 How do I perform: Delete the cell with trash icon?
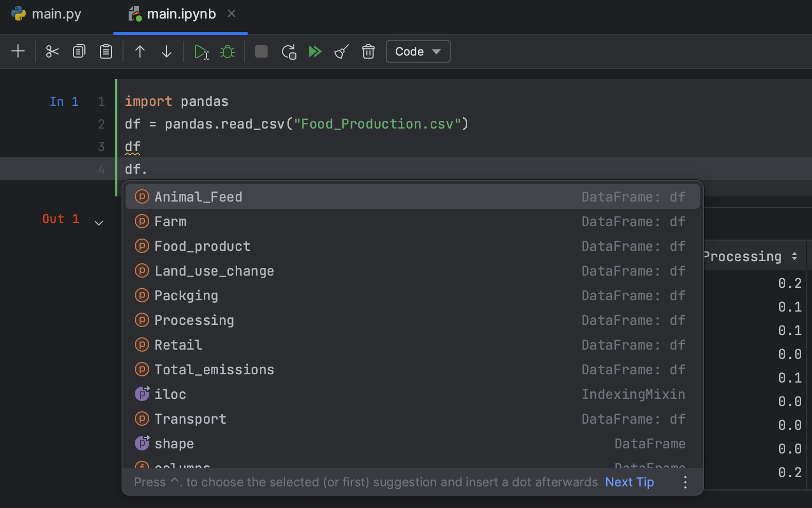tap(368, 51)
